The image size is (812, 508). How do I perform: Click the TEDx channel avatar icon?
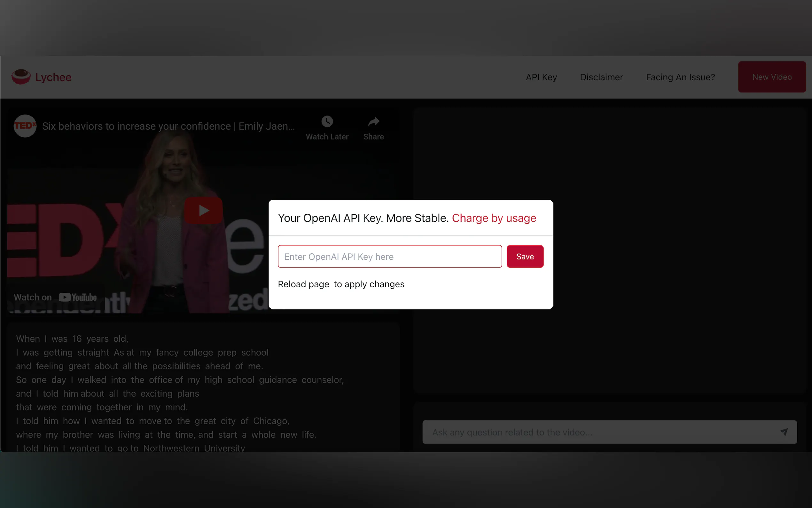point(25,126)
